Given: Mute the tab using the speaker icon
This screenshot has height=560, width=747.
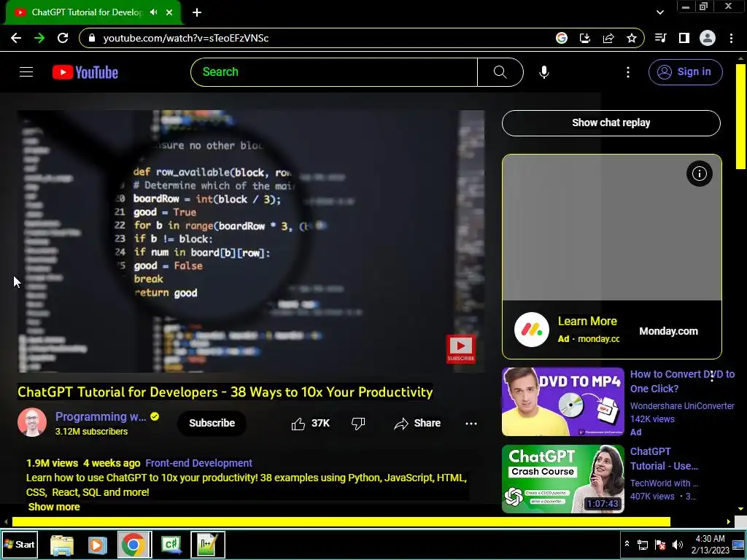Looking at the screenshot, I should (153, 12).
